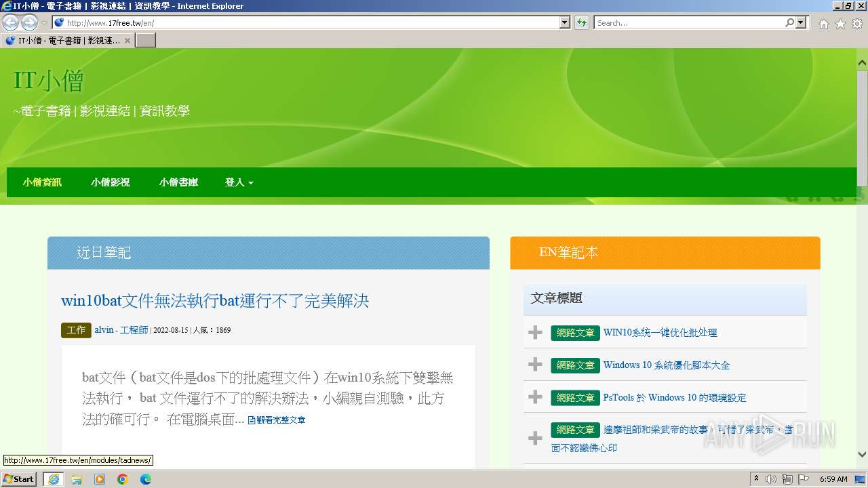The height and width of the screenshot is (488, 868).
Task: Open the 小僧書庫 menu item
Action: 178,182
